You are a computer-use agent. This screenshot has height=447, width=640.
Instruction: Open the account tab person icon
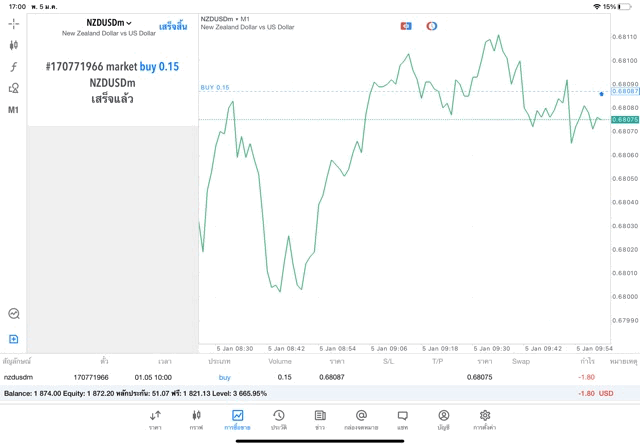coord(444,420)
